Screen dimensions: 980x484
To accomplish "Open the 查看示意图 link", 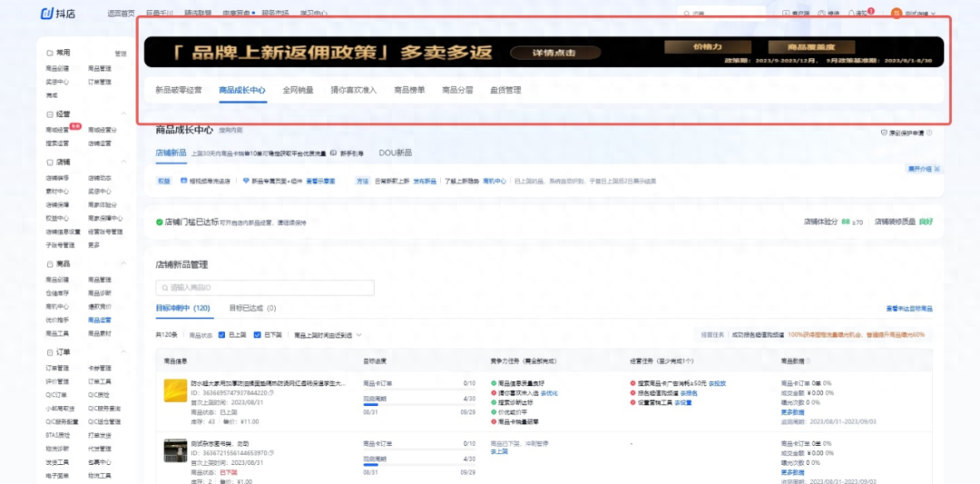I will 320,181.
